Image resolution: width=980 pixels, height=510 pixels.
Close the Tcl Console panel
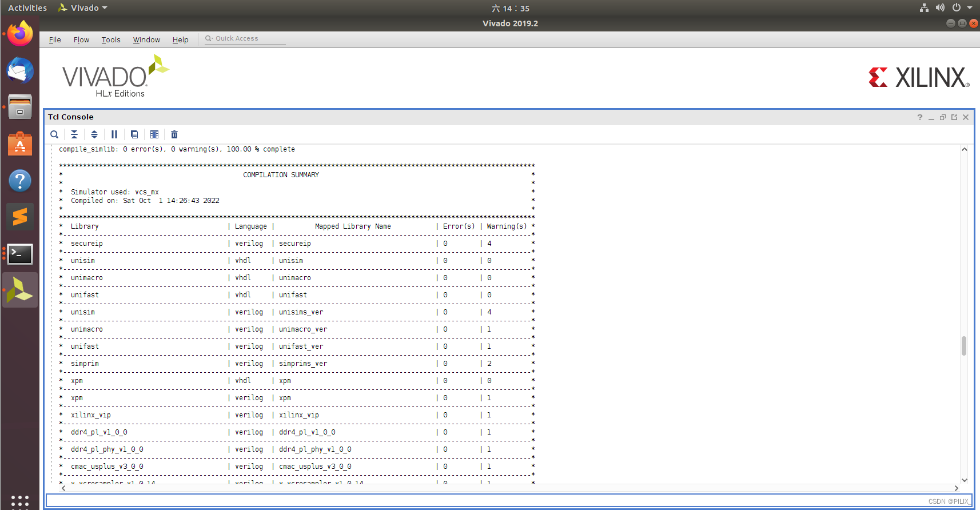966,117
